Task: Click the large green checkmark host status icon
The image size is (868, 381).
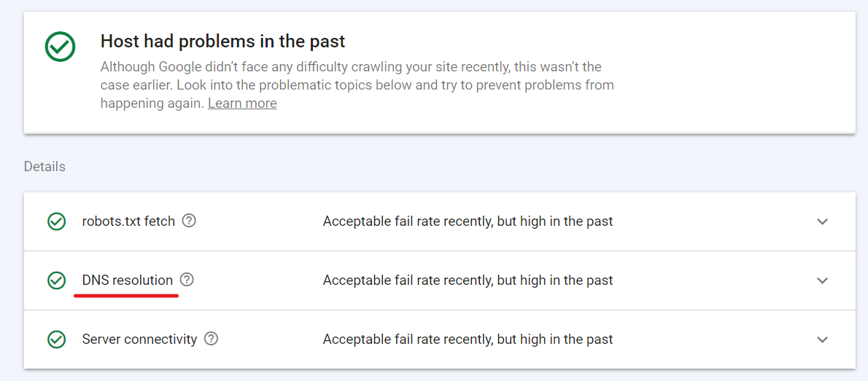Action: pos(60,47)
